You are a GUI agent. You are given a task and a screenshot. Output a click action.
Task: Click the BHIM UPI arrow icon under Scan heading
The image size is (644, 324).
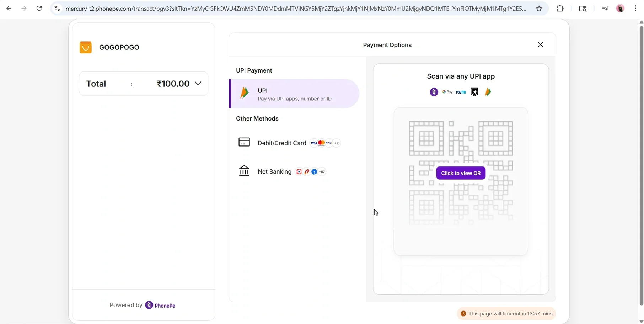coord(488,92)
